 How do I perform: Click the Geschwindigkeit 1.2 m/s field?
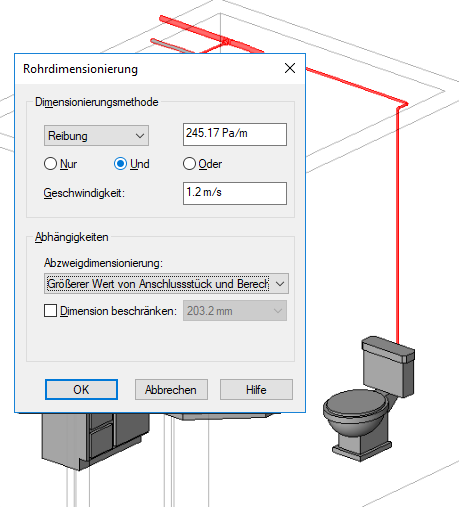click(x=235, y=193)
